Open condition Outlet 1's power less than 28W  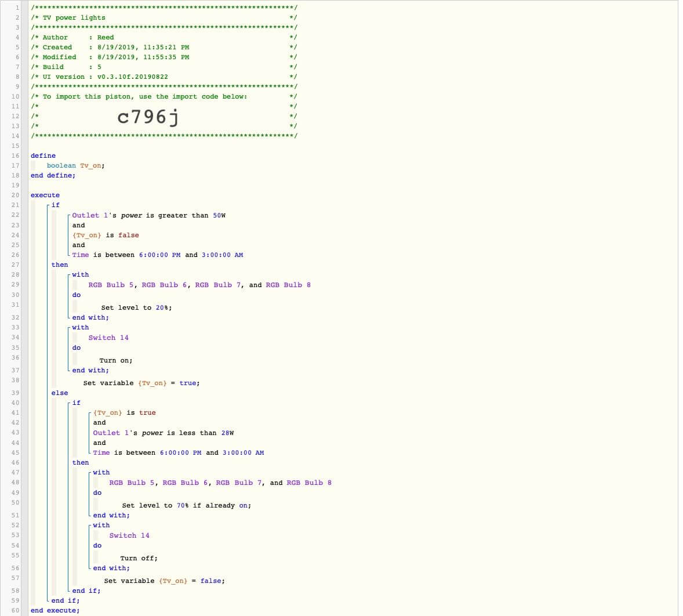pyautogui.click(x=163, y=433)
